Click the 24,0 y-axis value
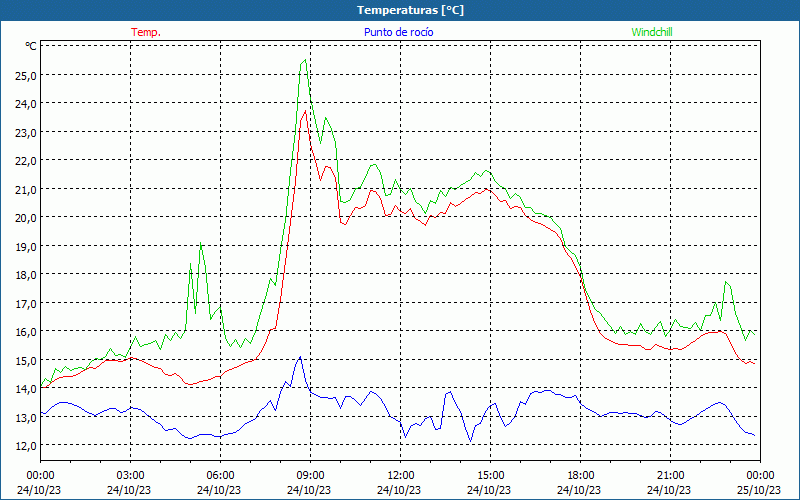This screenshot has width=800, height=500. pos(26,104)
